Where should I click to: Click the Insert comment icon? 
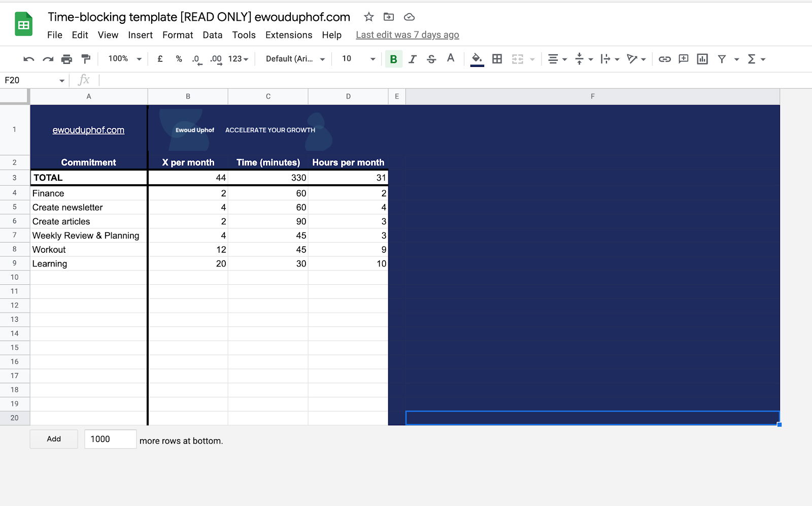tap(684, 59)
